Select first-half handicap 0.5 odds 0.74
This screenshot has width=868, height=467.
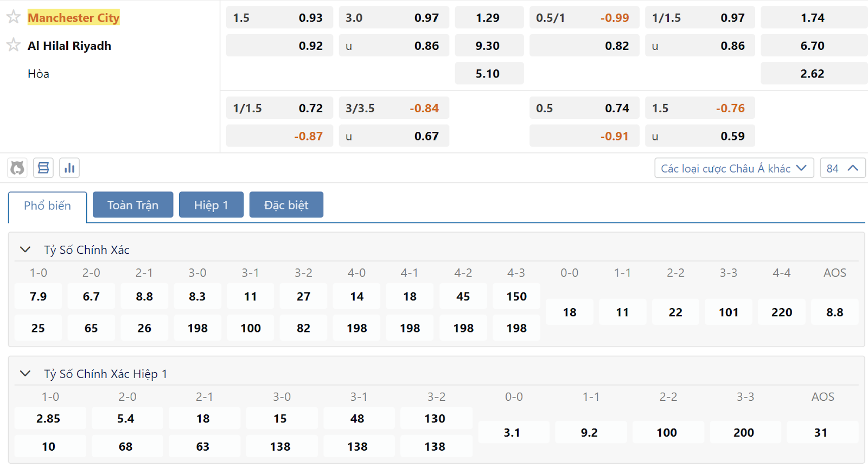pos(584,108)
